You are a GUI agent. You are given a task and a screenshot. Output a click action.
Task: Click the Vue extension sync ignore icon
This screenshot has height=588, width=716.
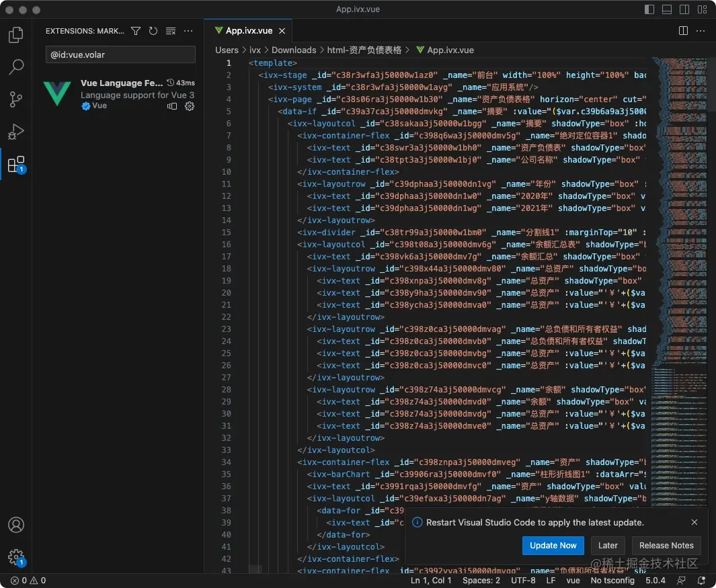pyautogui.click(x=172, y=106)
